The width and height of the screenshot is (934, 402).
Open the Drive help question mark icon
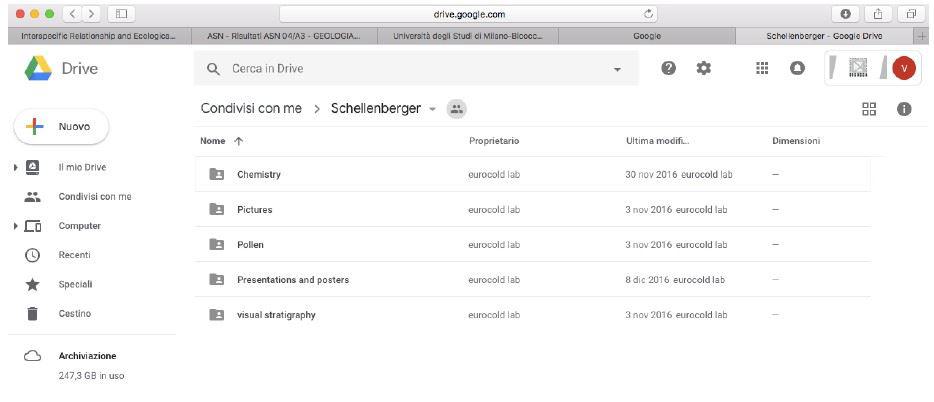pos(668,68)
